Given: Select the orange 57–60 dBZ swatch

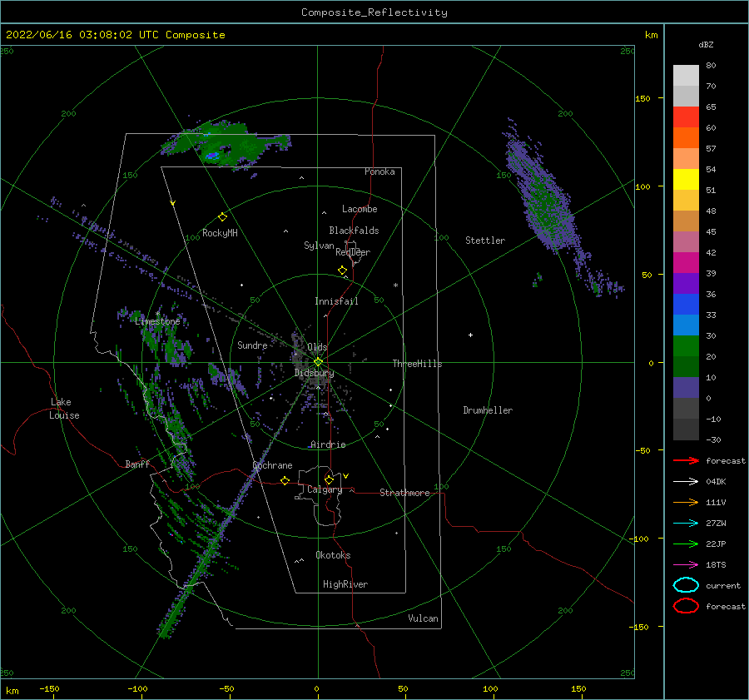Looking at the screenshot, I should (686, 138).
